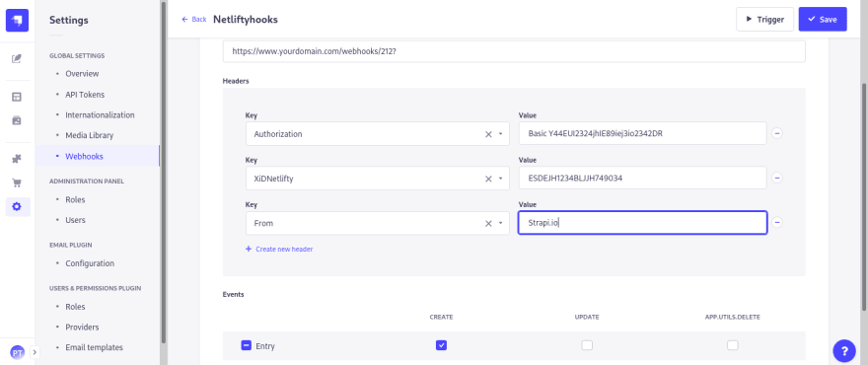Click the Trigger button
The image size is (868, 365).
765,20
